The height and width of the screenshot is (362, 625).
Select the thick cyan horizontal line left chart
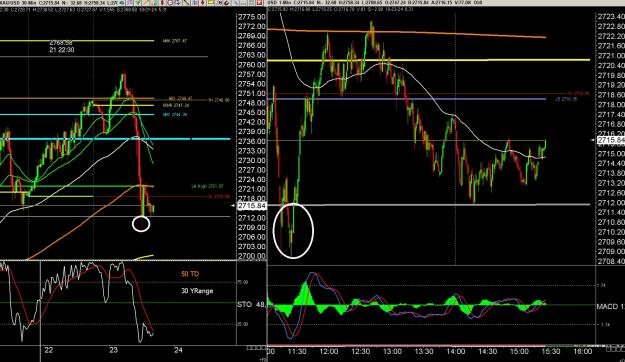[115, 139]
